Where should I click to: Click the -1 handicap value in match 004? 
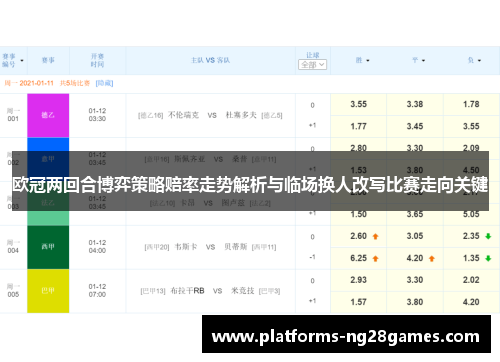[x=312, y=257]
